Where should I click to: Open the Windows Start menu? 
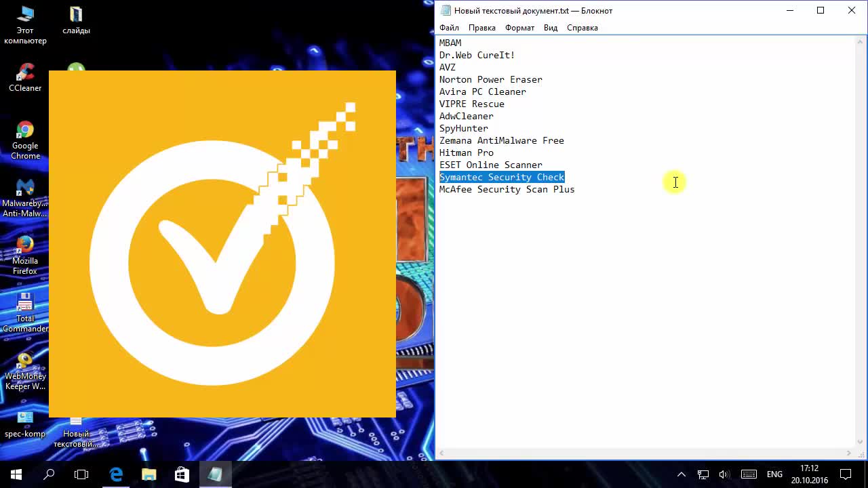tap(16, 474)
